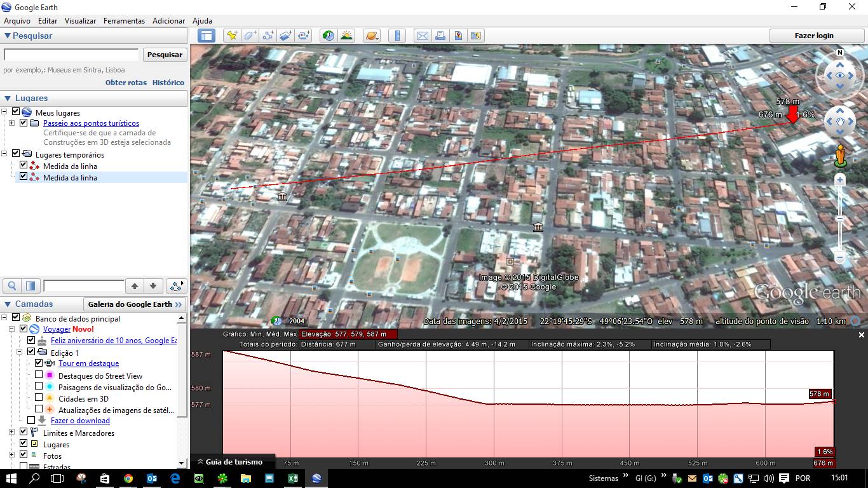
Task: Click the search text input field
Action: point(71,55)
